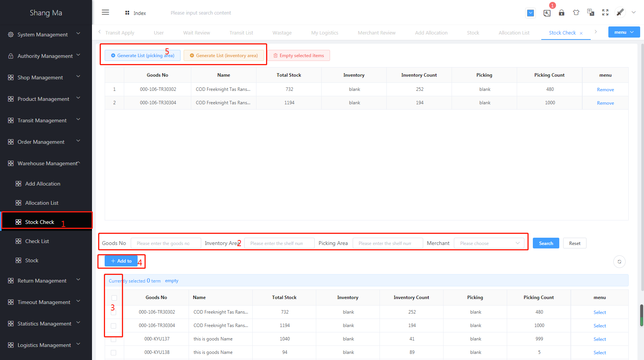
Task: Expand Authority Management menu
Action: click(46, 56)
